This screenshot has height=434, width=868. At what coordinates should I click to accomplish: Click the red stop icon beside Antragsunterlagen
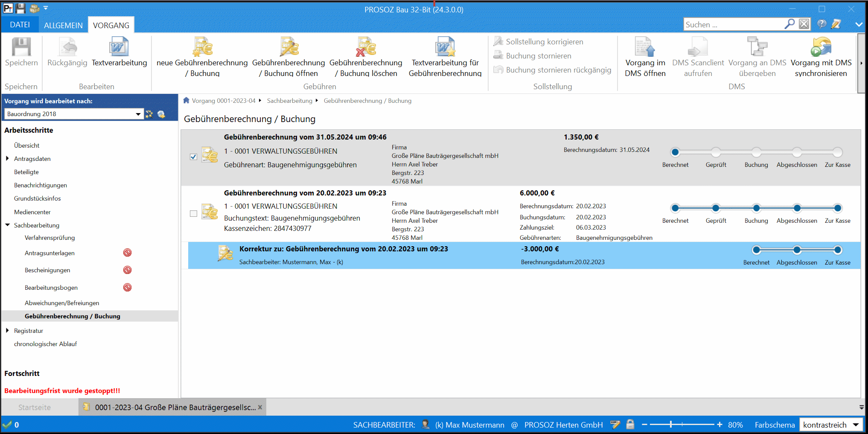point(127,253)
